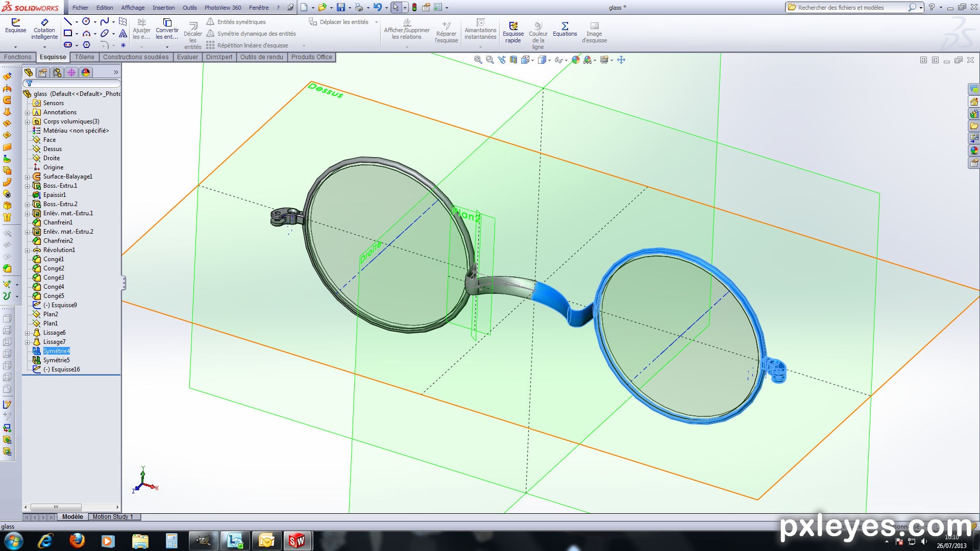Click the Rebuild traffic light icon

[414, 7]
